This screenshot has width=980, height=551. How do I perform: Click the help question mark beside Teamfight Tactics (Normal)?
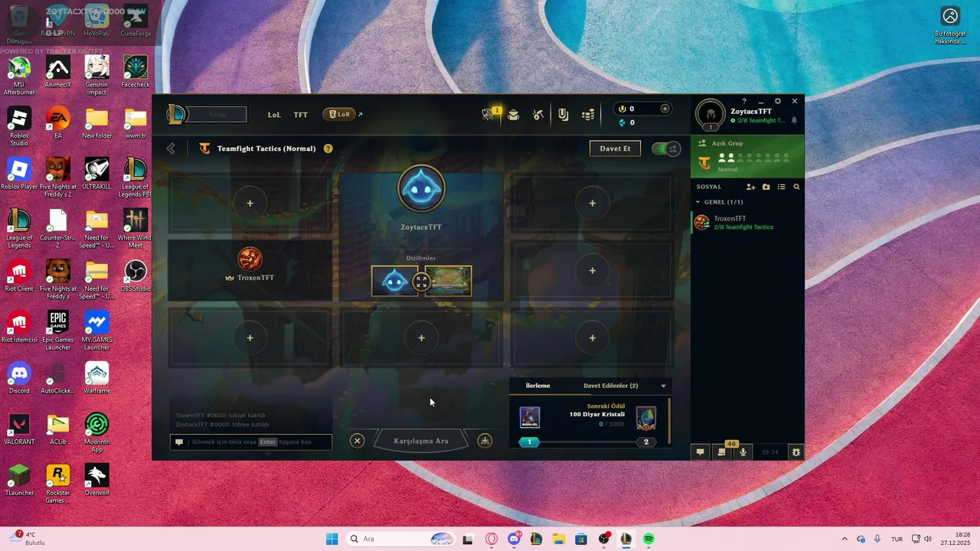[x=328, y=148]
